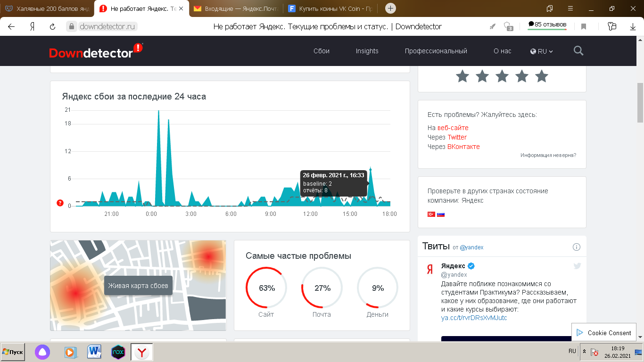Open the Yandex avatar in the tweet
The image size is (644, 362).
pyautogui.click(x=430, y=269)
